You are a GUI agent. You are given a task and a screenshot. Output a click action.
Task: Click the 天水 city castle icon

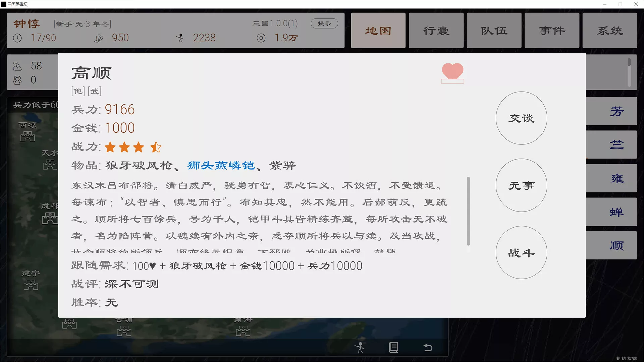click(x=50, y=165)
